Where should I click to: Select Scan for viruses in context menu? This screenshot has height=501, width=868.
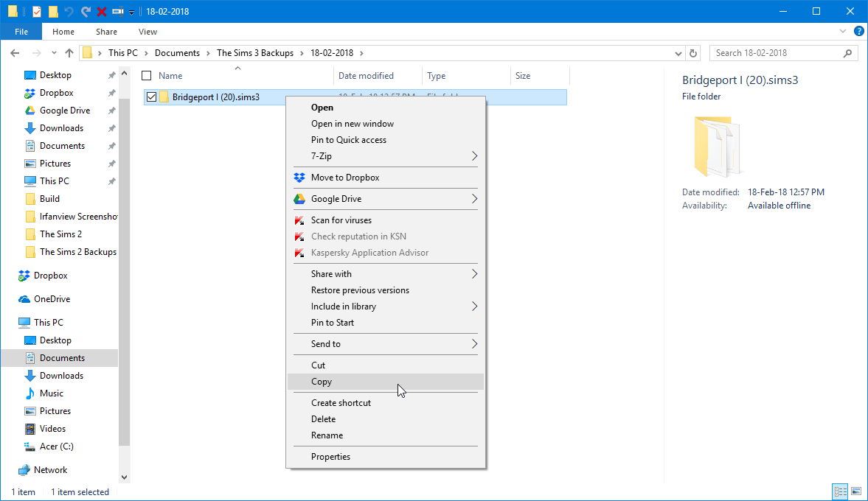tap(341, 220)
